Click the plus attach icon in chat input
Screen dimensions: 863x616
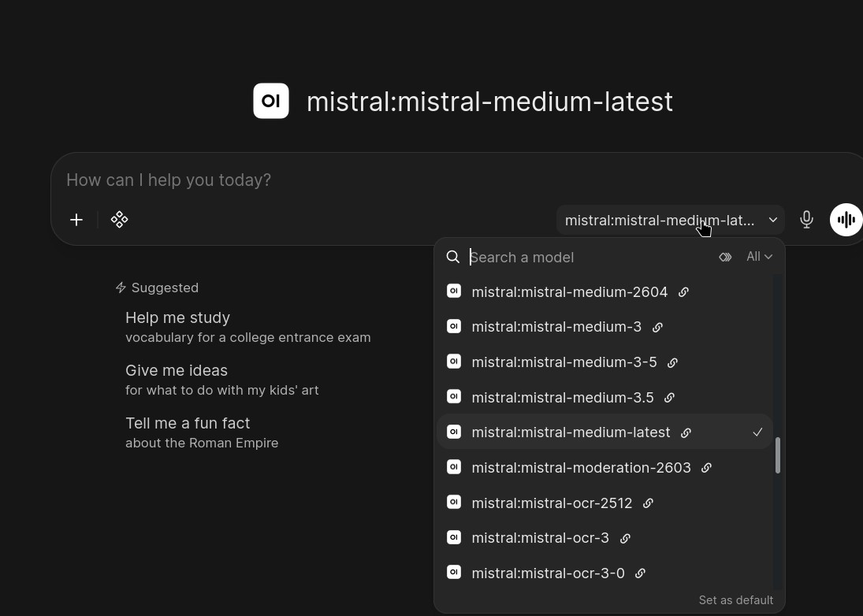76,220
